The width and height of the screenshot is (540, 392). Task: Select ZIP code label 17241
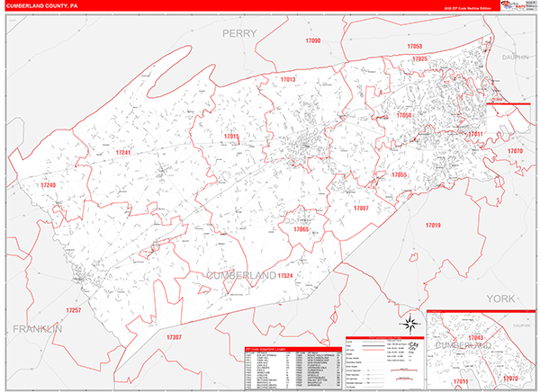(x=123, y=153)
